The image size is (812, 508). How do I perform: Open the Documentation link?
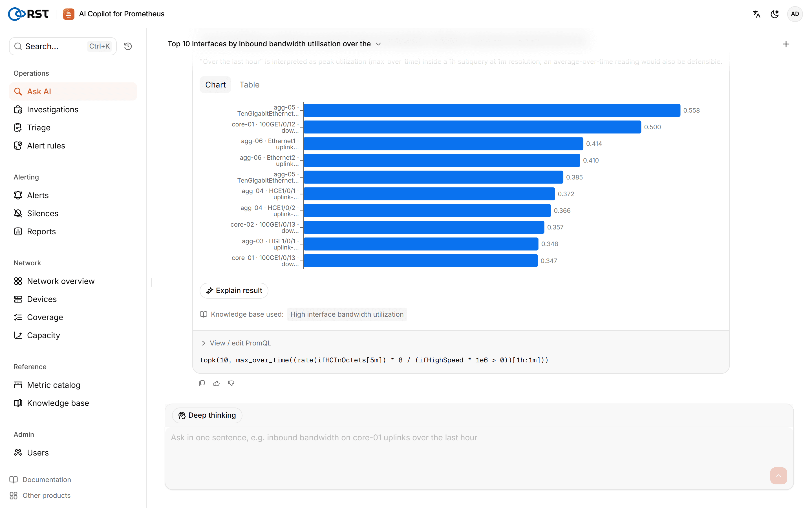[40, 480]
